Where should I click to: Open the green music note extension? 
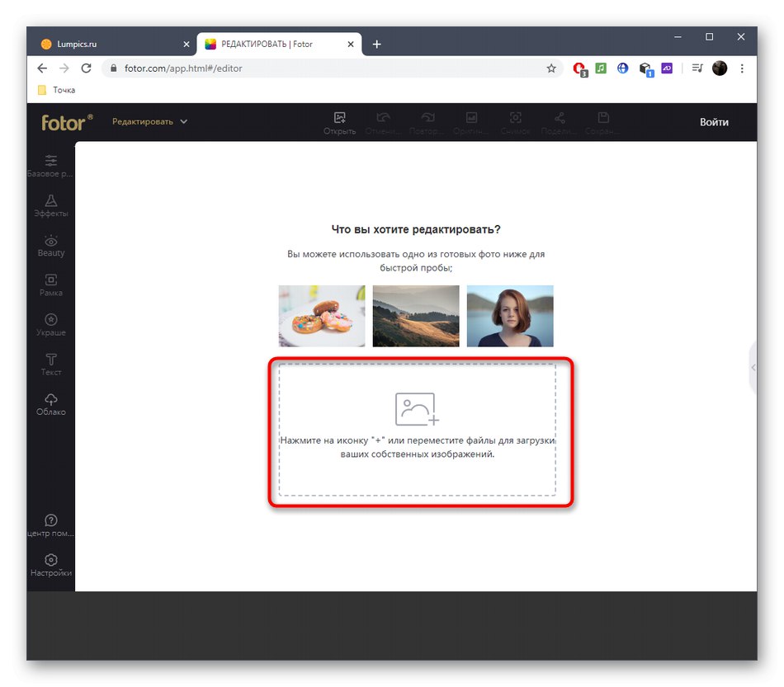pos(601,68)
